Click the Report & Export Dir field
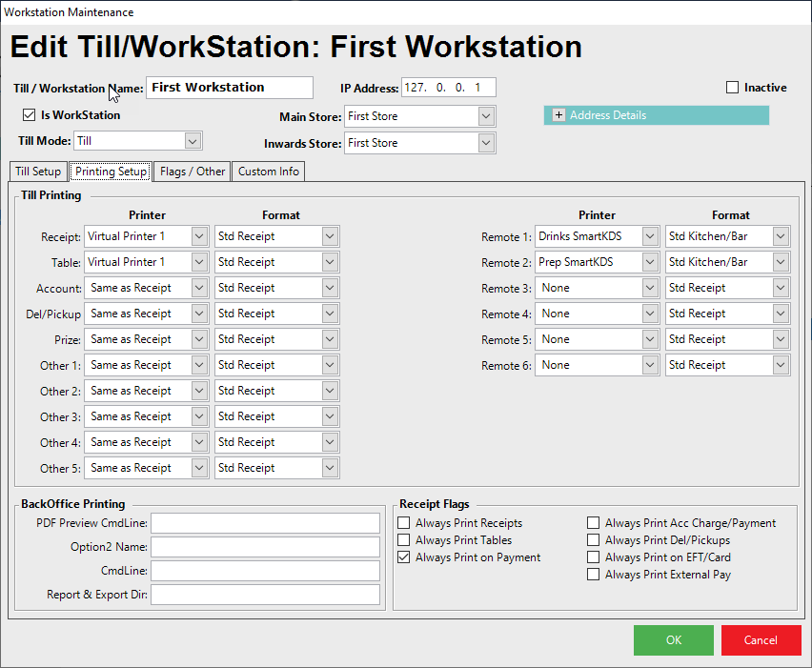This screenshot has width=812, height=668. pyautogui.click(x=265, y=595)
